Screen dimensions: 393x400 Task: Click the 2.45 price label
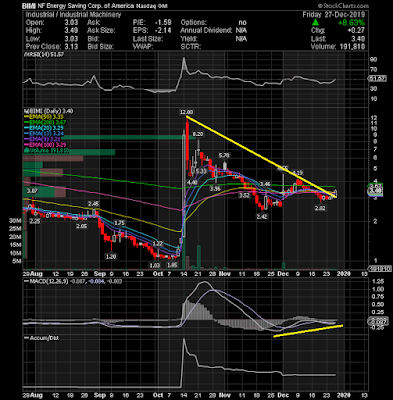point(94,204)
